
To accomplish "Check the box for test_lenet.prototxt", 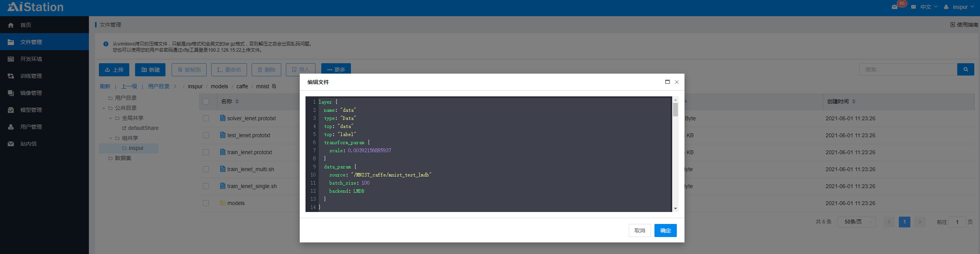I will click(206, 135).
